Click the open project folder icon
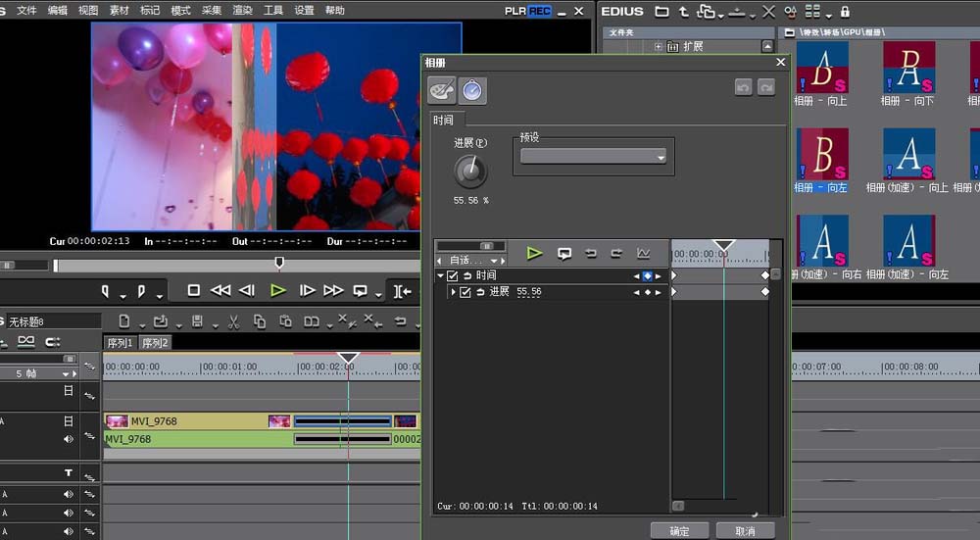 tap(161, 321)
